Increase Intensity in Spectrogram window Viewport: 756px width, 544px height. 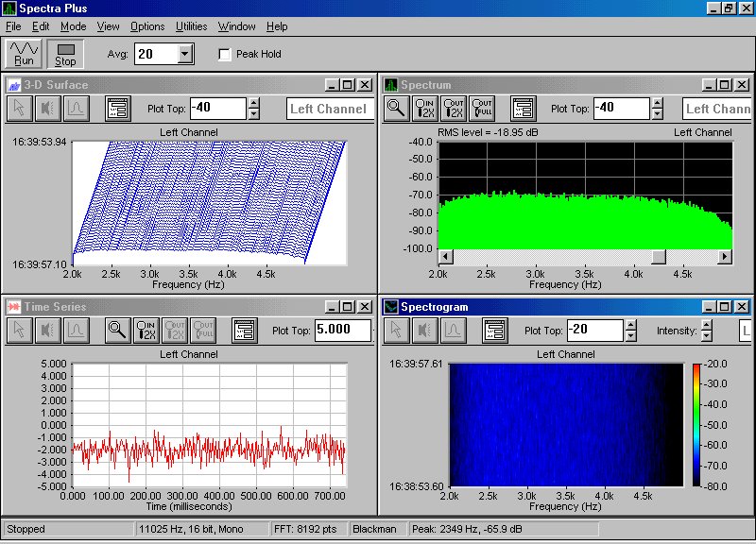[x=706, y=325]
